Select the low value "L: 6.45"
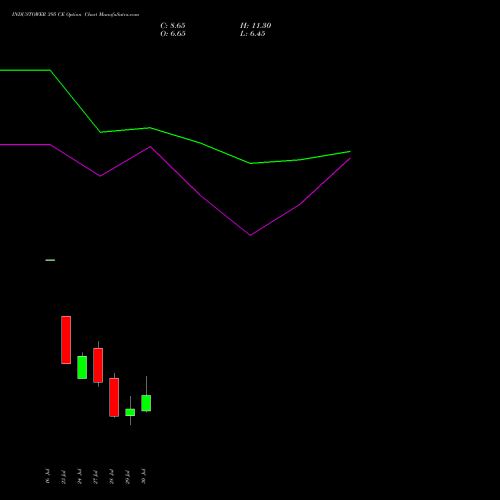Image resolution: width=500 pixels, height=500 pixels. pos(252,34)
